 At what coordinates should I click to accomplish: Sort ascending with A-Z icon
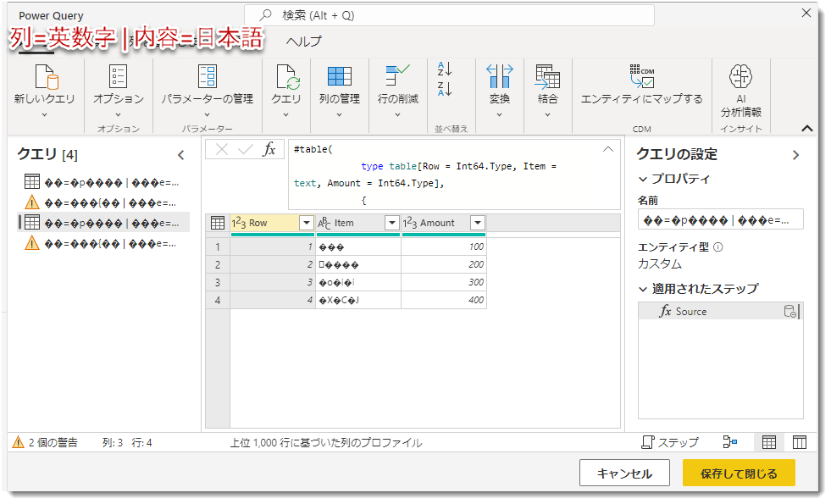[x=445, y=69]
